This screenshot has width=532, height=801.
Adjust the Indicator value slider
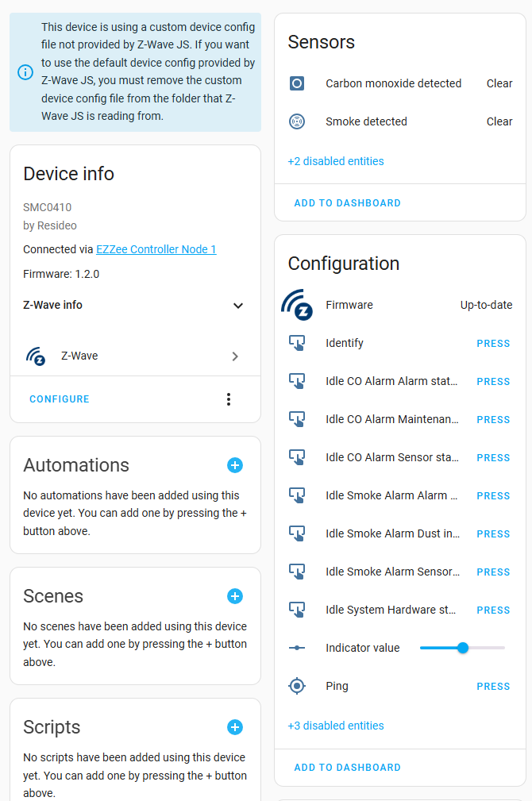pos(462,649)
